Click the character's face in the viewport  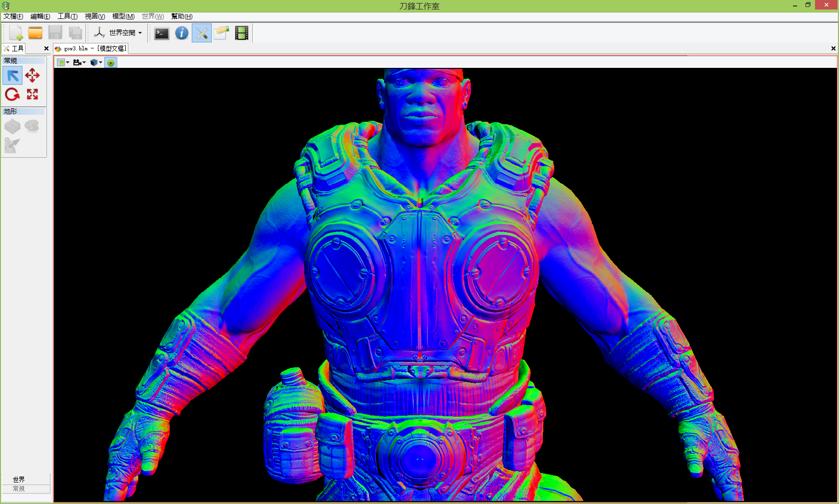pyautogui.click(x=423, y=107)
